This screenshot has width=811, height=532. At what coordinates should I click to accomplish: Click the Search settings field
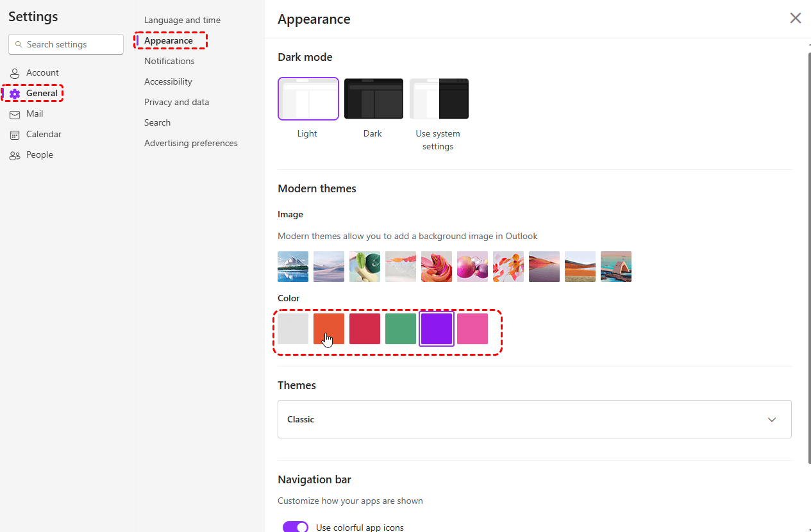71,45
